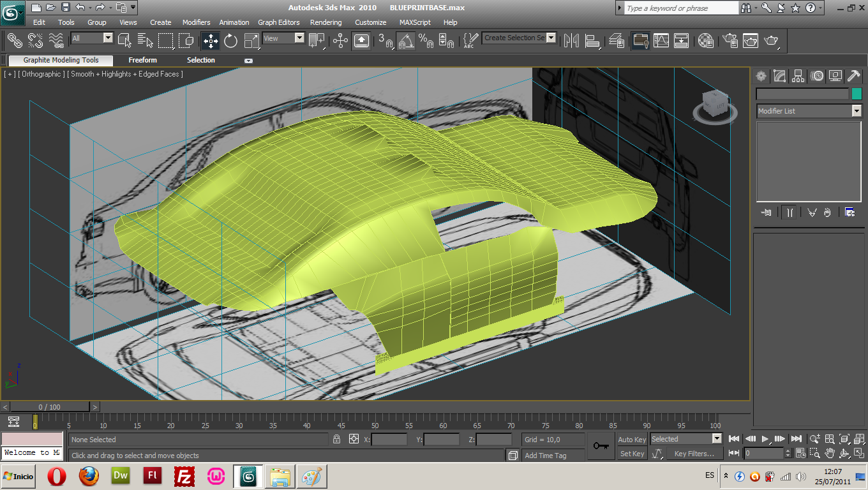Click the Set Key button

pyautogui.click(x=632, y=454)
